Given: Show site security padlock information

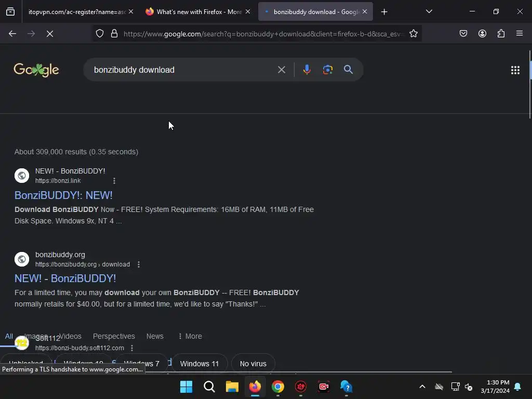Looking at the screenshot, I should click(114, 34).
